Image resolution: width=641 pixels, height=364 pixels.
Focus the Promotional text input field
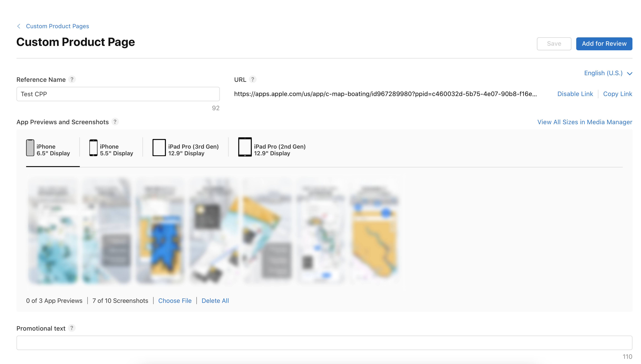point(324,343)
